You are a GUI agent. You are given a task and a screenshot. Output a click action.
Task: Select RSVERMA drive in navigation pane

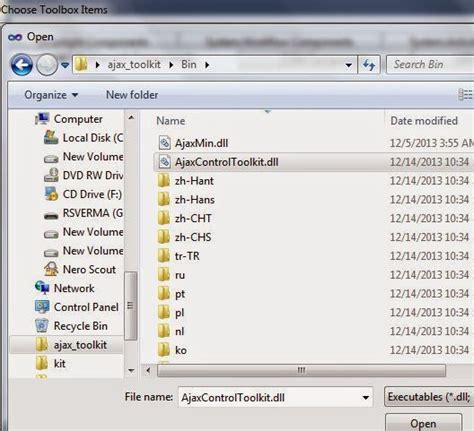[93, 213]
